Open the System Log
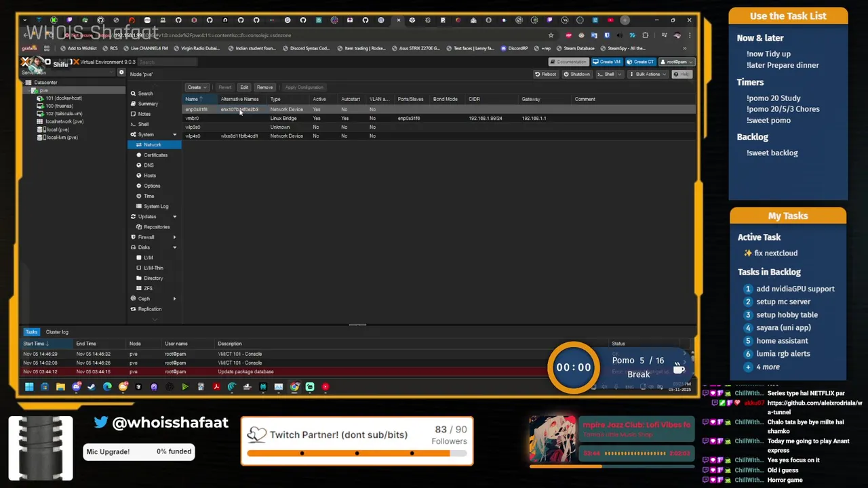 [156, 206]
